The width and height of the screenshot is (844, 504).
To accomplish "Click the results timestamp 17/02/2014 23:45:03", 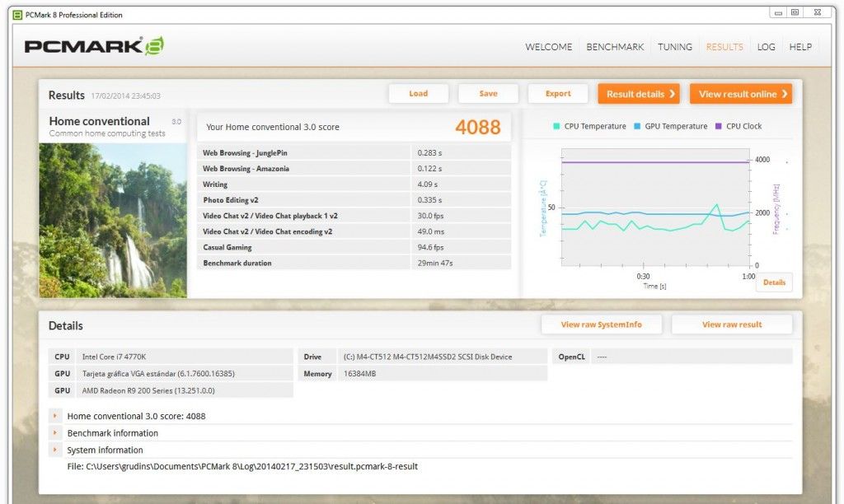I will pos(125,96).
